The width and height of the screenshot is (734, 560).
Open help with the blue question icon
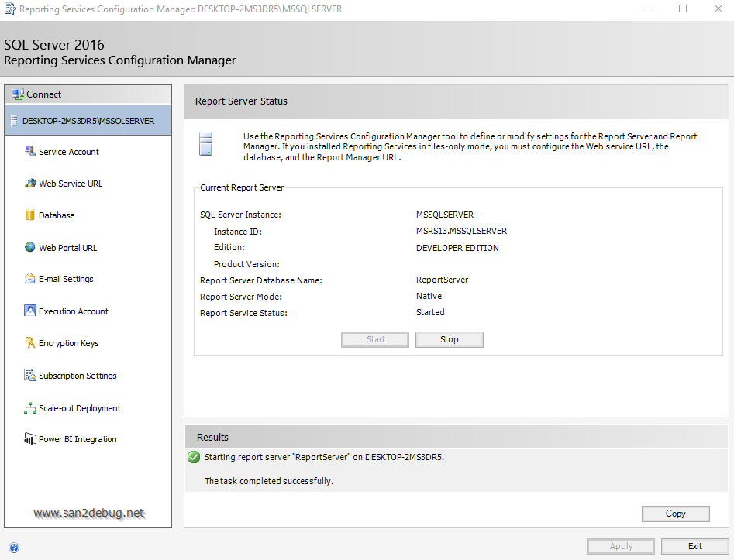[x=14, y=548]
